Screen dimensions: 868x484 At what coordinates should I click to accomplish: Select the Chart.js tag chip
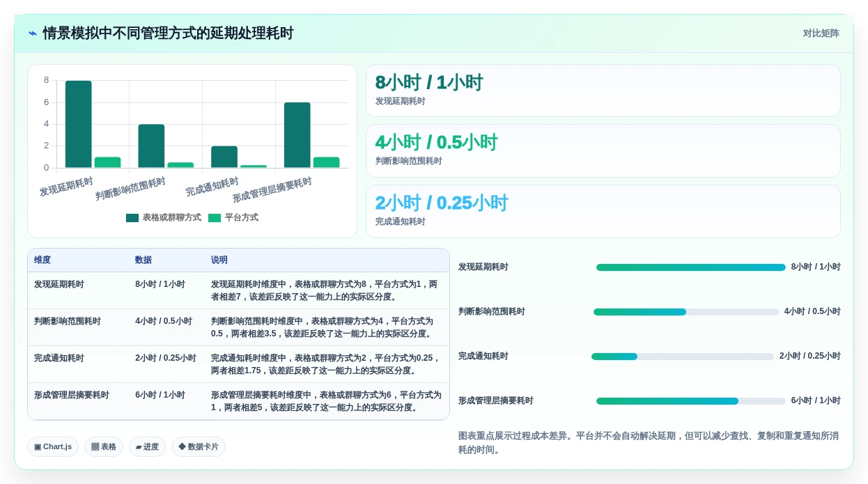click(53, 447)
